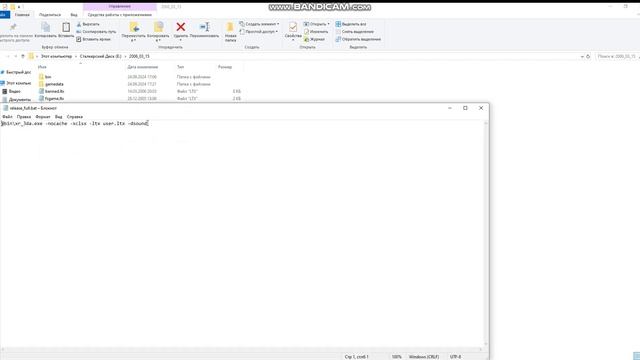The image size is (640, 360).
Task: Click Стр 1, стлб 1 status text
Action: (356, 357)
